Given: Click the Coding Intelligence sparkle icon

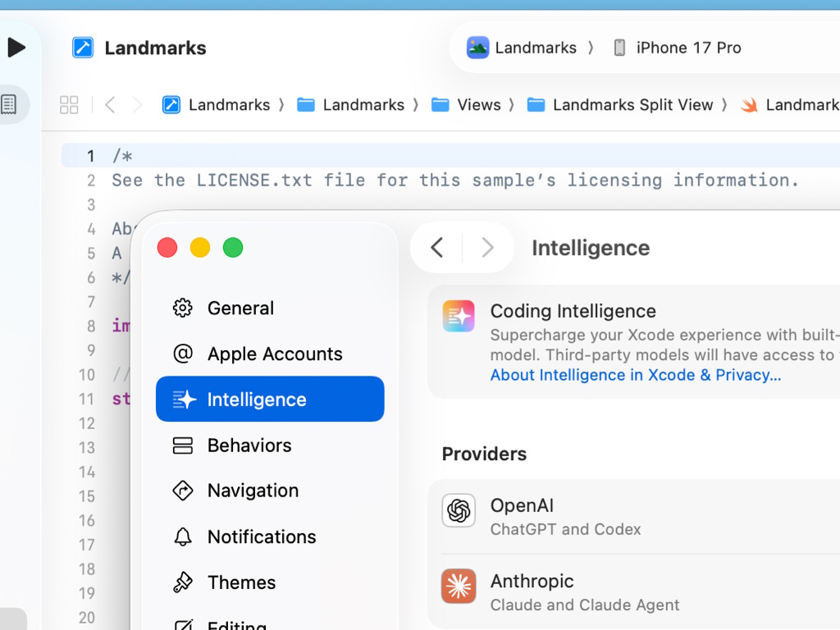Looking at the screenshot, I should 459,316.
